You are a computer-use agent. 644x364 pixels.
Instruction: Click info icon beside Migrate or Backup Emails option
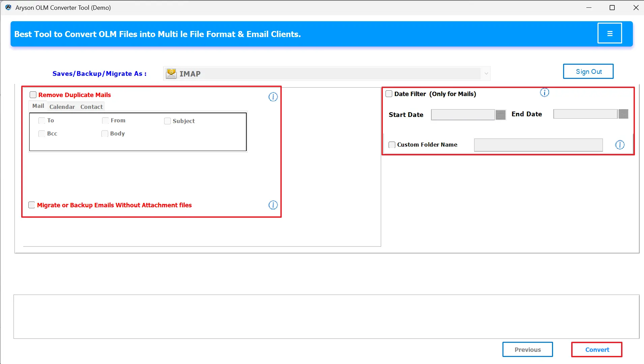273,205
